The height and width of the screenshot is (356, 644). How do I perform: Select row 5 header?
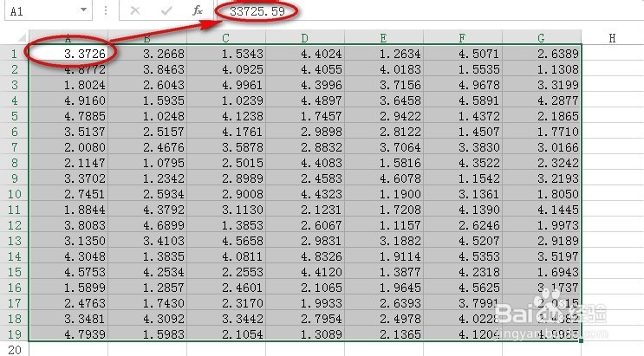15,116
